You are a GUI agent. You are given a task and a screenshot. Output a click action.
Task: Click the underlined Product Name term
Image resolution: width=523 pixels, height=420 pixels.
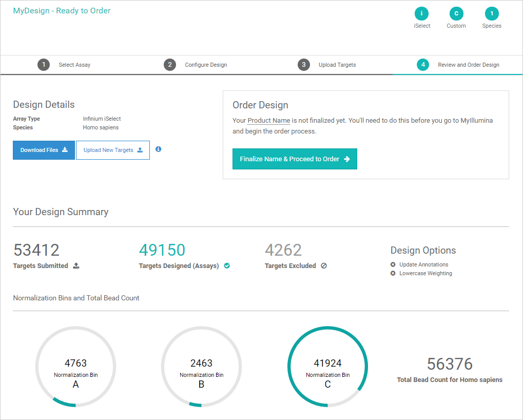point(268,121)
